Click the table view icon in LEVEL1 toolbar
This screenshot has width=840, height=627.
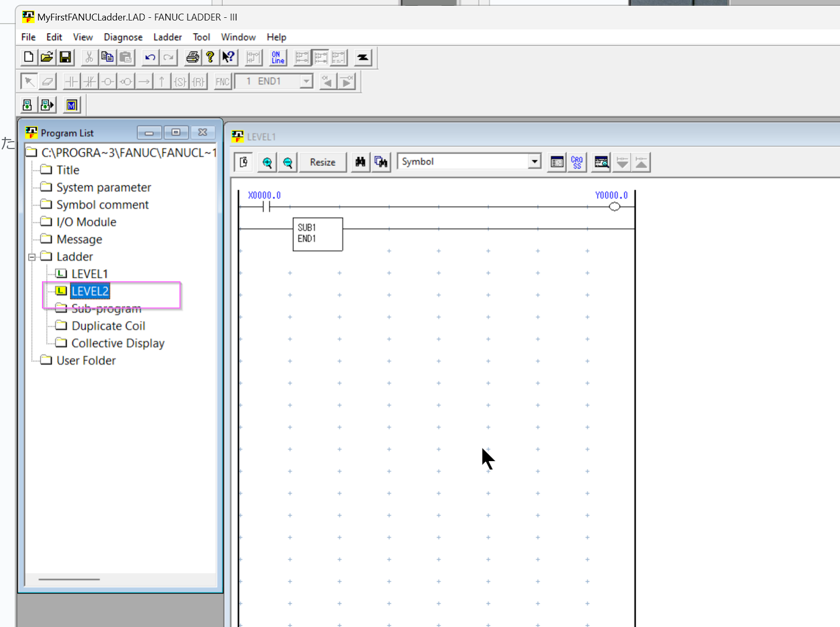pos(557,162)
